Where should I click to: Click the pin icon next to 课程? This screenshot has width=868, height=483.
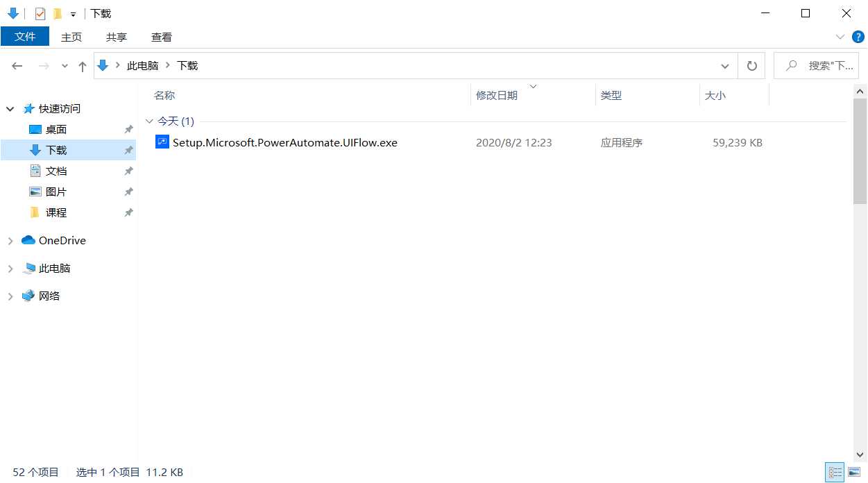point(128,213)
